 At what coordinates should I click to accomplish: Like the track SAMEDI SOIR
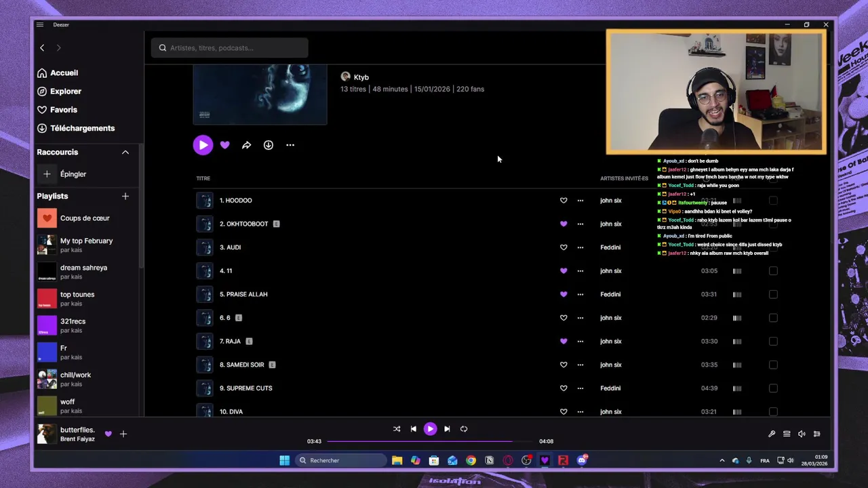(x=564, y=365)
